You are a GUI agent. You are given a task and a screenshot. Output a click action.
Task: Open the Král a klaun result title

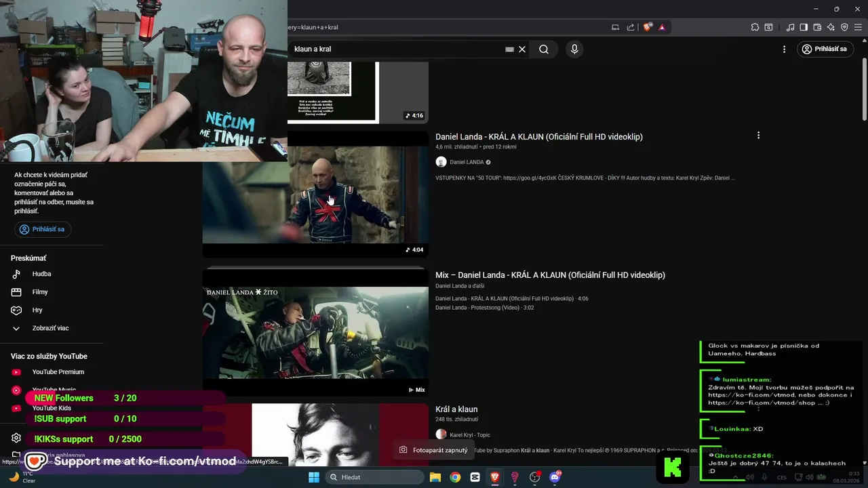456,409
